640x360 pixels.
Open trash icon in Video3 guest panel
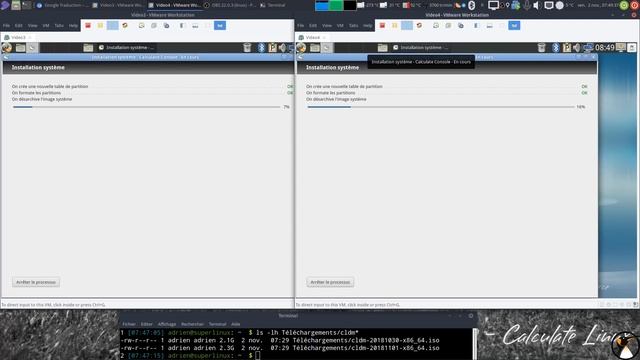point(247,48)
